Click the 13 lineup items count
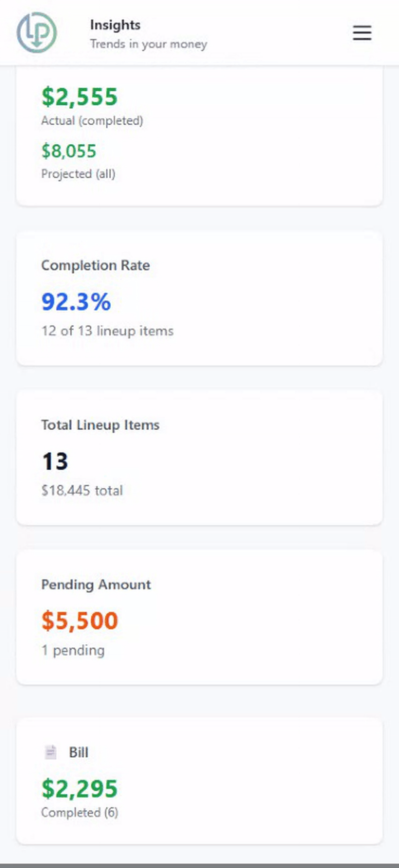The width and height of the screenshot is (399, 868). click(x=54, y=461)
